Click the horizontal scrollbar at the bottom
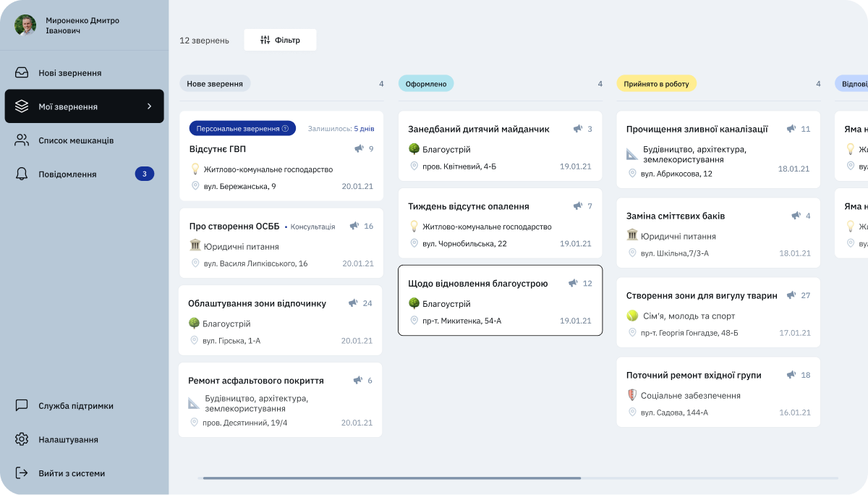The image size is (868, 495). click(x=391, y=478)
